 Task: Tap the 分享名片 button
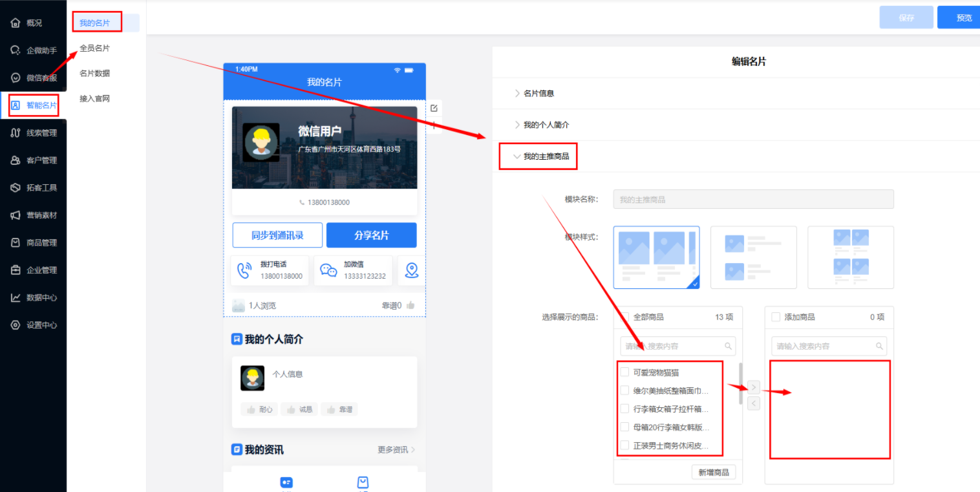pyautogui.click(x=372, y=235)
